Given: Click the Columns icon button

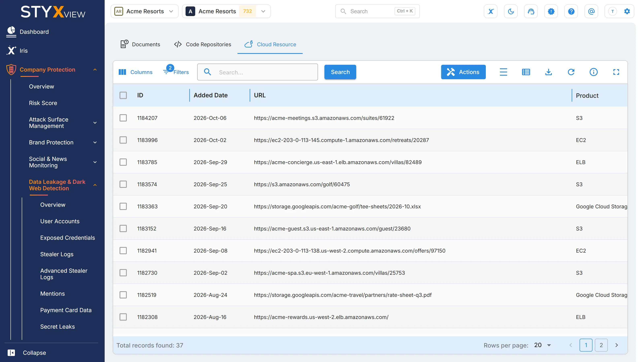Looking at the screenshot, I should coord(135,72).
